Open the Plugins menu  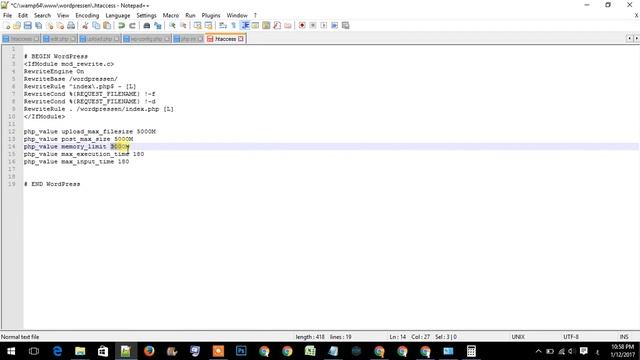(211, 16)
